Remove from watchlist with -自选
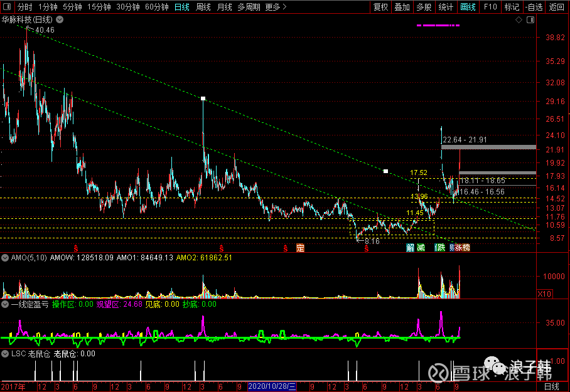The image size is (570, 392). point(534,7)
